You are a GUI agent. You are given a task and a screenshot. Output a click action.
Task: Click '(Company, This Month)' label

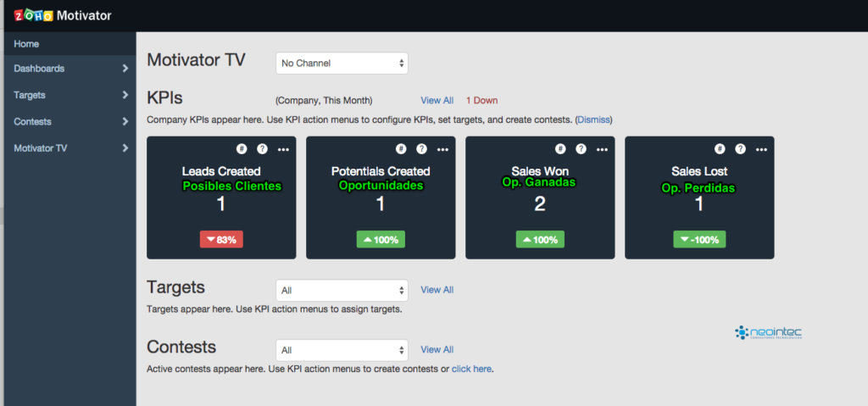tap(324, 101)
